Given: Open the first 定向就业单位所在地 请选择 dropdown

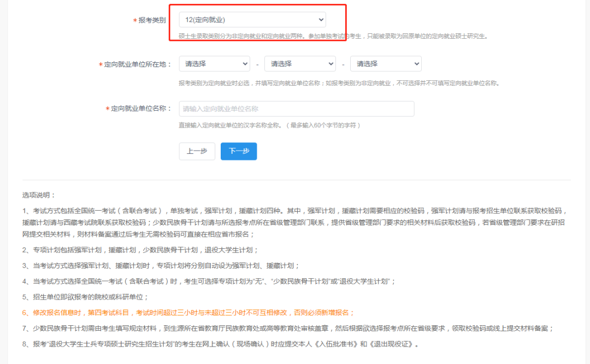Looking at the screenshot, I should coord(215,63).
